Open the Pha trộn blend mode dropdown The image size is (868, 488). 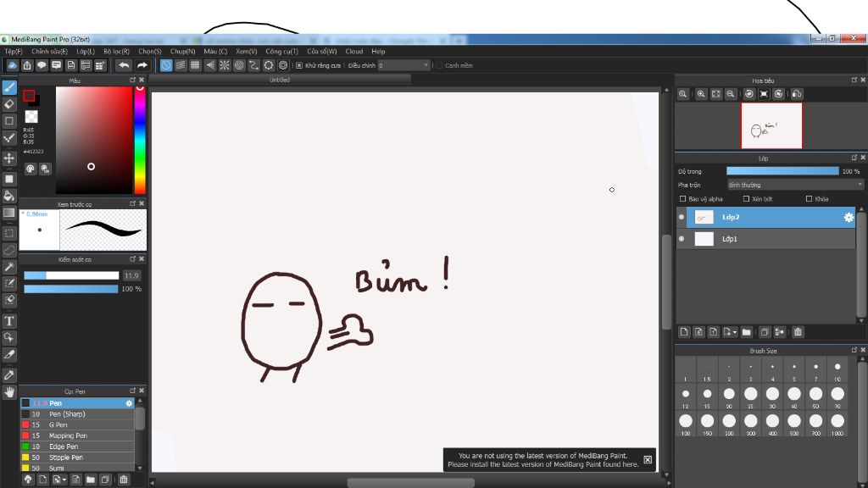[795, 185]
